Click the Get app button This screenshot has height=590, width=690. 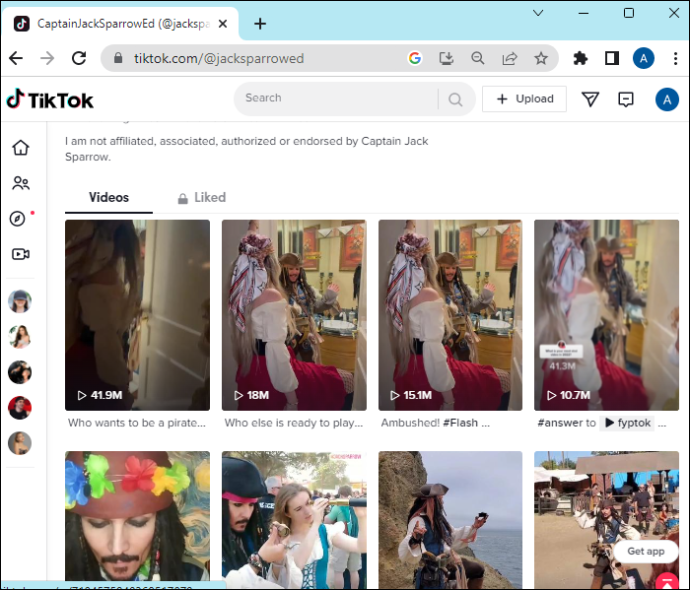tap(645, 551)
